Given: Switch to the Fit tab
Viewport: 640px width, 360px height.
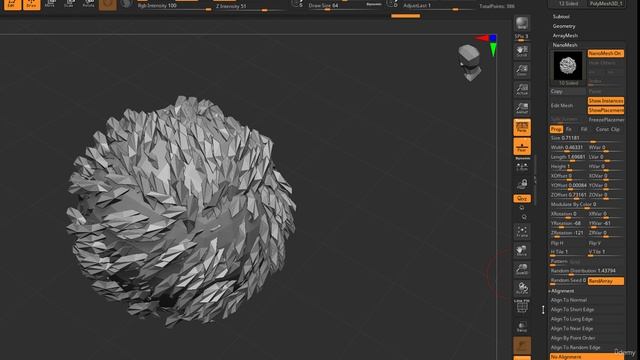Looking at the screenshot, I should coord(569,129).
